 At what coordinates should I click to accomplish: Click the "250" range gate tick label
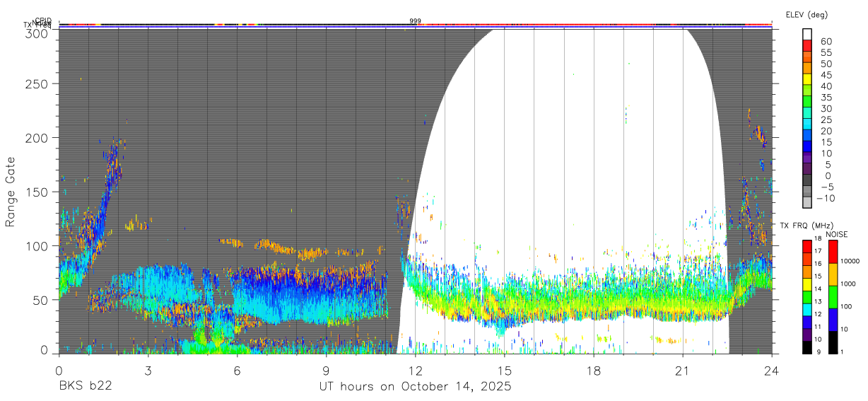tap(37, 83)
